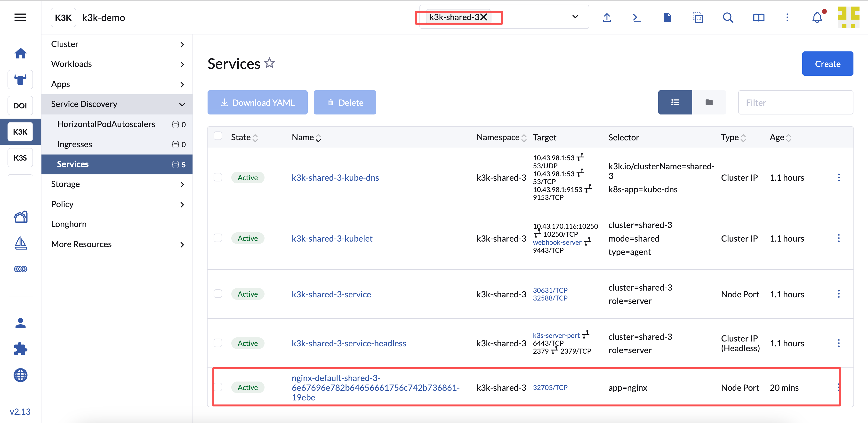Open the namespace filter dropdown arrow
This screenshot has width=868, height=423.
[575, 17]
